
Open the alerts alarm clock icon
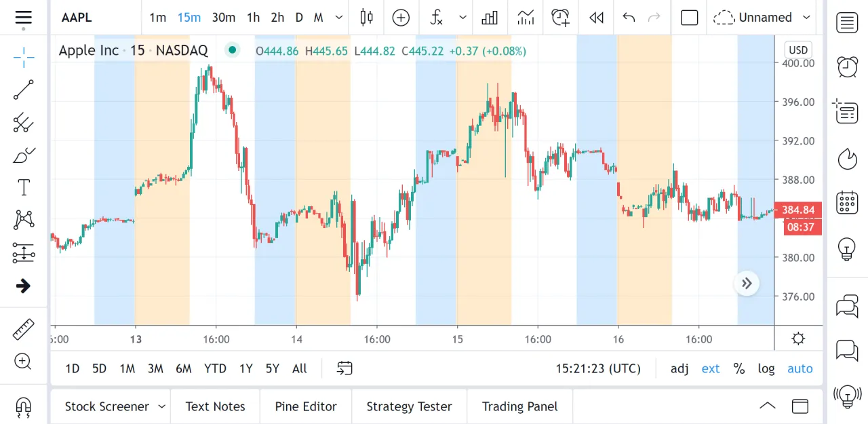(847, 66)
